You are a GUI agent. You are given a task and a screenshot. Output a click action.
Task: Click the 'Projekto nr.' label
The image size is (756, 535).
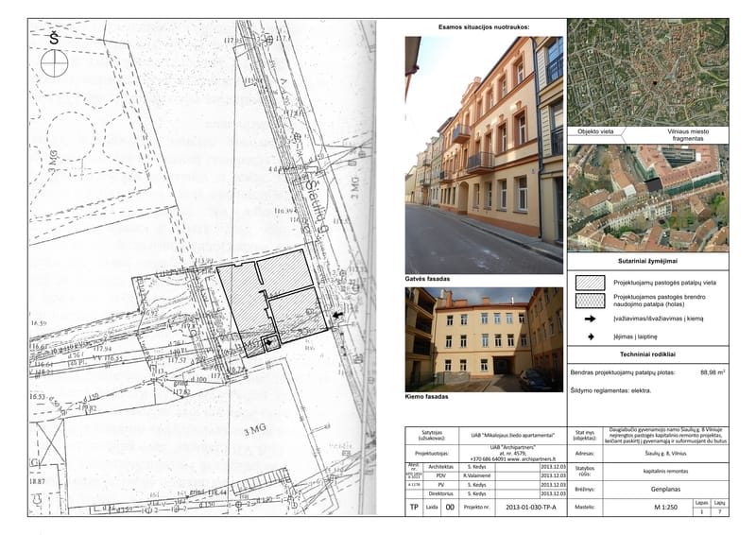477,508
